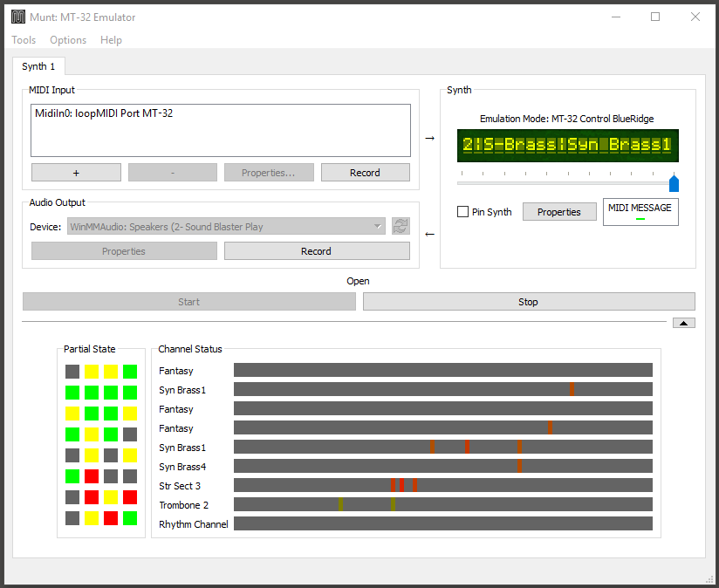Click the Rhythm Channel status bar
The width and height of the screenshot is (719, 588).
coord(442,524)
